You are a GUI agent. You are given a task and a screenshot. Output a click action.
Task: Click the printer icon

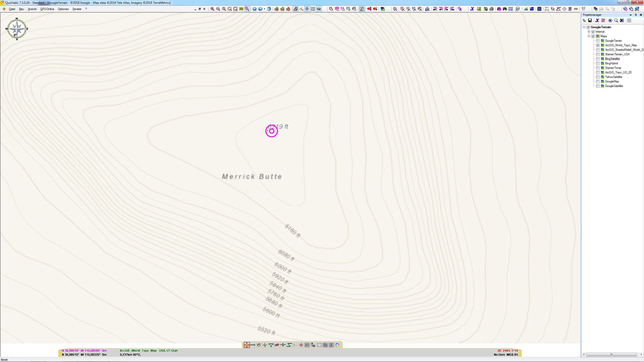pos(492,9)
